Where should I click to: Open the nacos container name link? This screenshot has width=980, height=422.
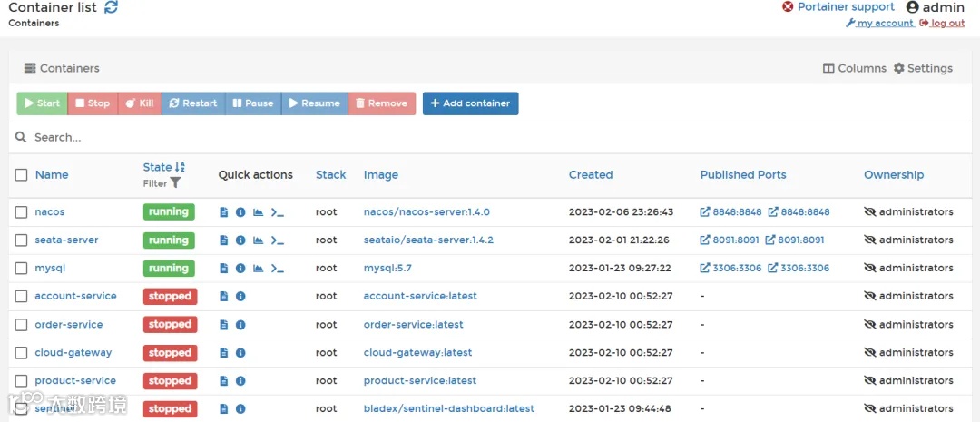pyautogui.click(x=50, y=212)
